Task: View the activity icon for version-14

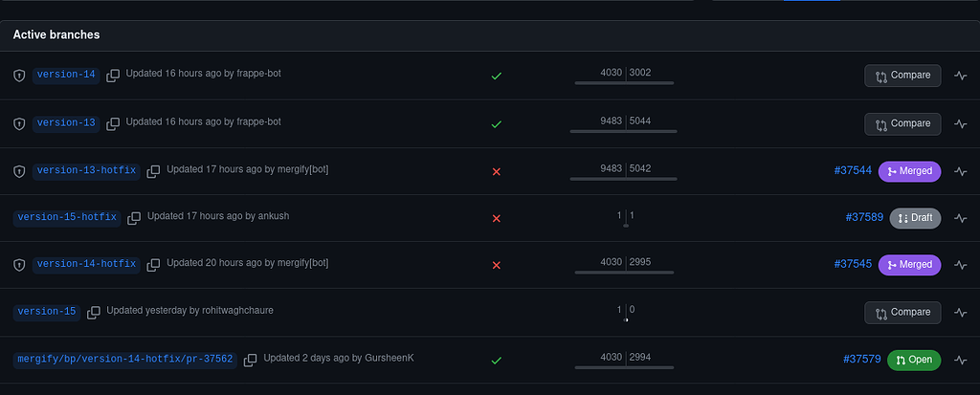Action: (961, 77)
